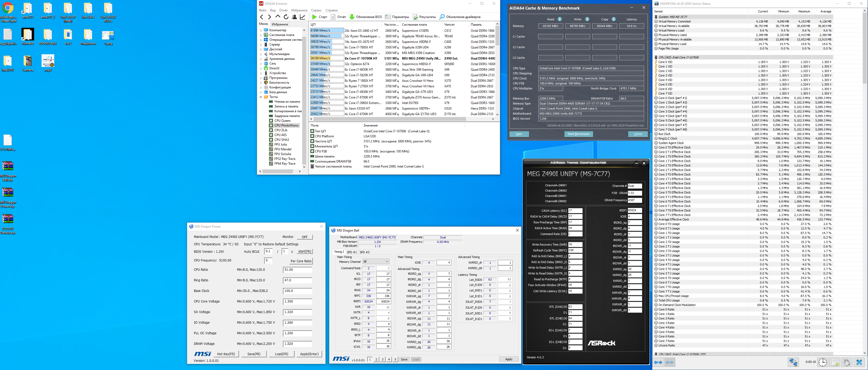Expand the Компьютер tree node

click(x=261, y=30)
